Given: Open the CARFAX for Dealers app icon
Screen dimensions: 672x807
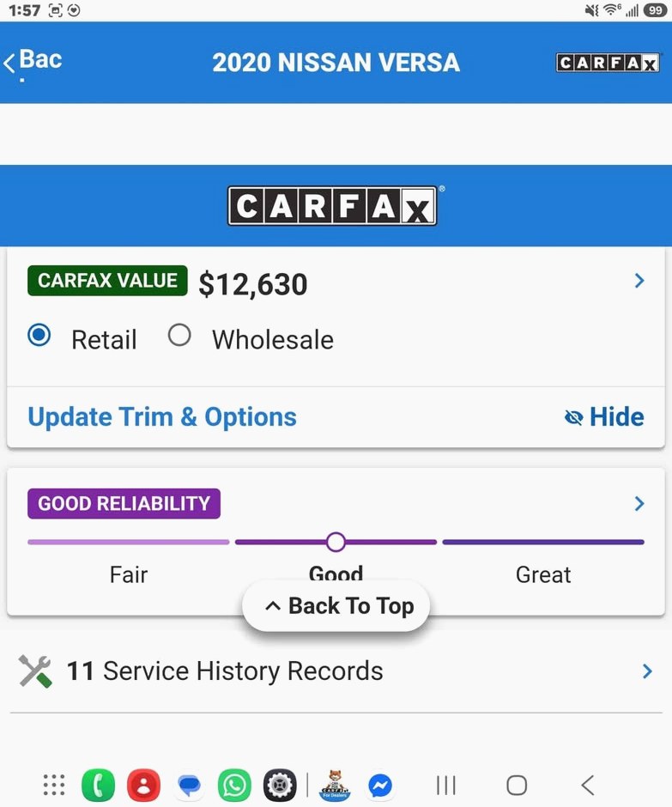Looking at the screenshot, I should click(335, 786).
